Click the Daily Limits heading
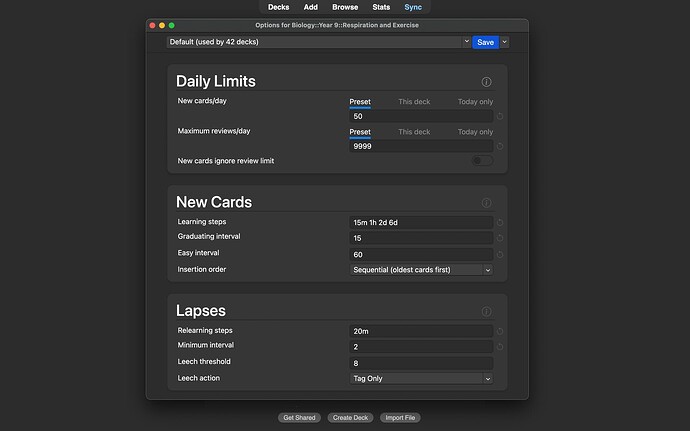The width and height of the screenshot is (690, 431). pos(216,81)
